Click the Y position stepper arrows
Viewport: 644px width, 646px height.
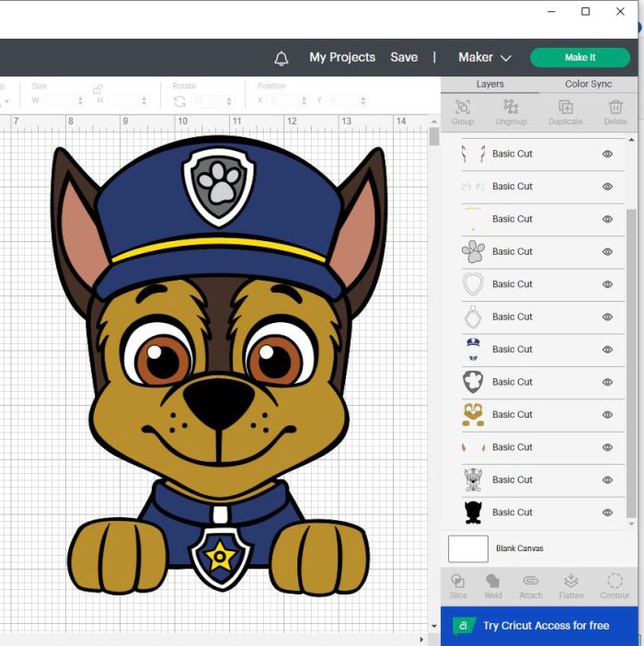(x=362, y=100)
